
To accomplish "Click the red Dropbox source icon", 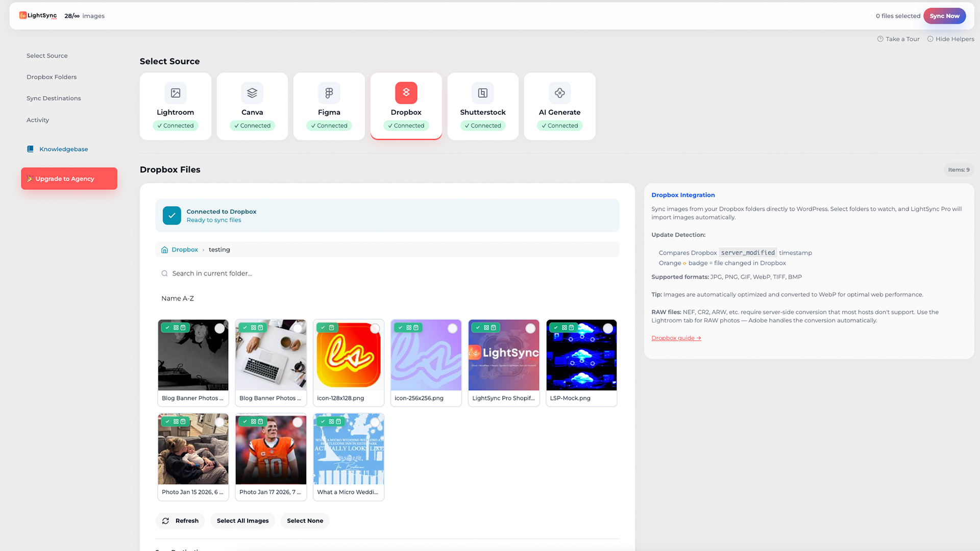I will (406, 93).
